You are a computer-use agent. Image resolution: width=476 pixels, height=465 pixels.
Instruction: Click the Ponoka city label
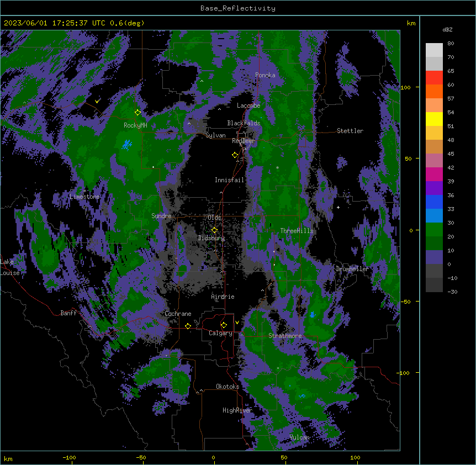click(265, 75)
